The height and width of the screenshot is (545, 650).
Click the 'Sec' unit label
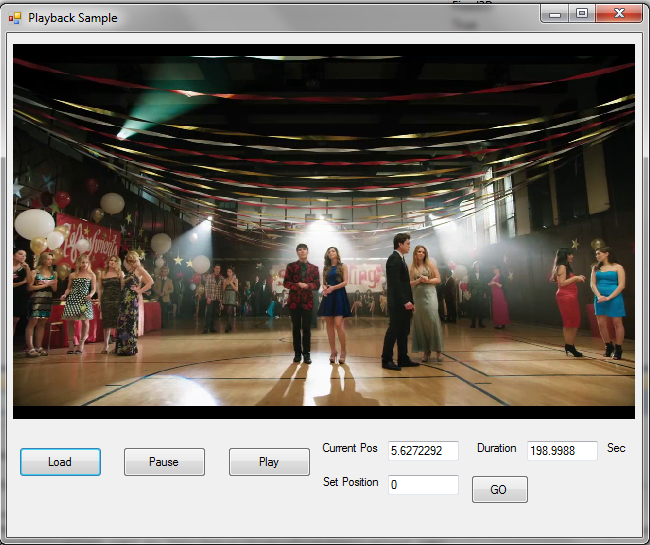(616, 448)
